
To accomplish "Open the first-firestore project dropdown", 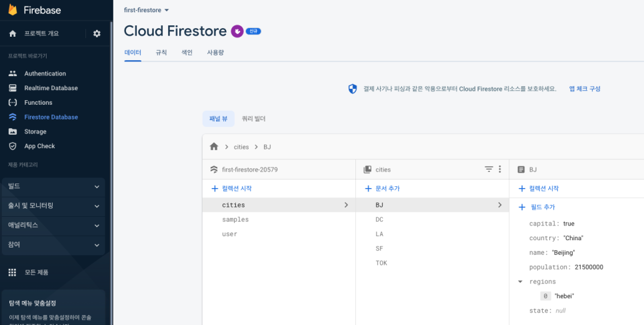I will point(146,10).
